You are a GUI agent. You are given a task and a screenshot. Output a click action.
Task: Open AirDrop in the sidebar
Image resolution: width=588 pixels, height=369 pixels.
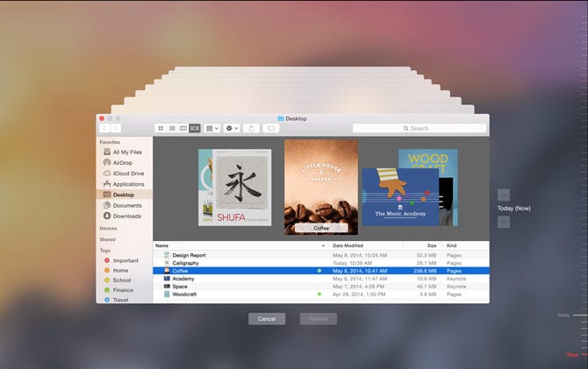click(121, 162)
